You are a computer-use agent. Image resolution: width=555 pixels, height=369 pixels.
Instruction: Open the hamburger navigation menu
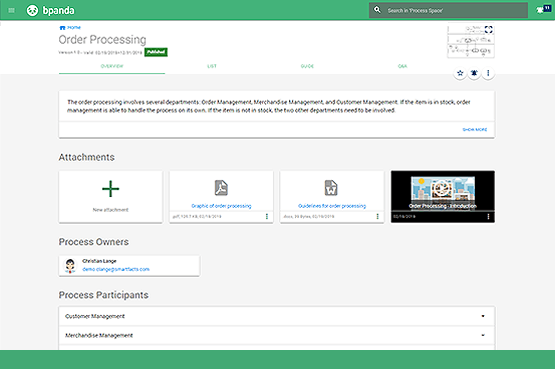tap(11, 10)
